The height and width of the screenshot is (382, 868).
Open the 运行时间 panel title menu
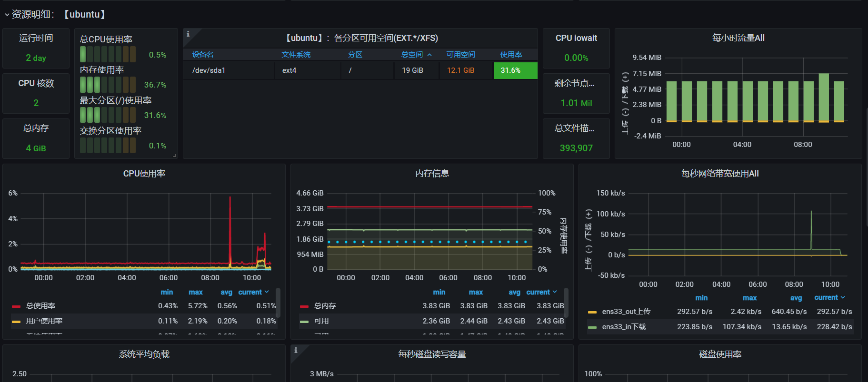(x=36, y=38)
